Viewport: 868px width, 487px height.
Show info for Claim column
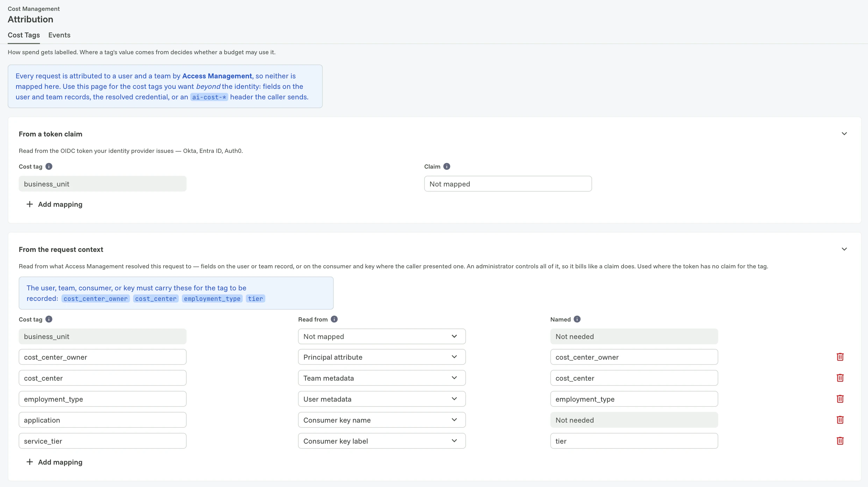[447, 167]
